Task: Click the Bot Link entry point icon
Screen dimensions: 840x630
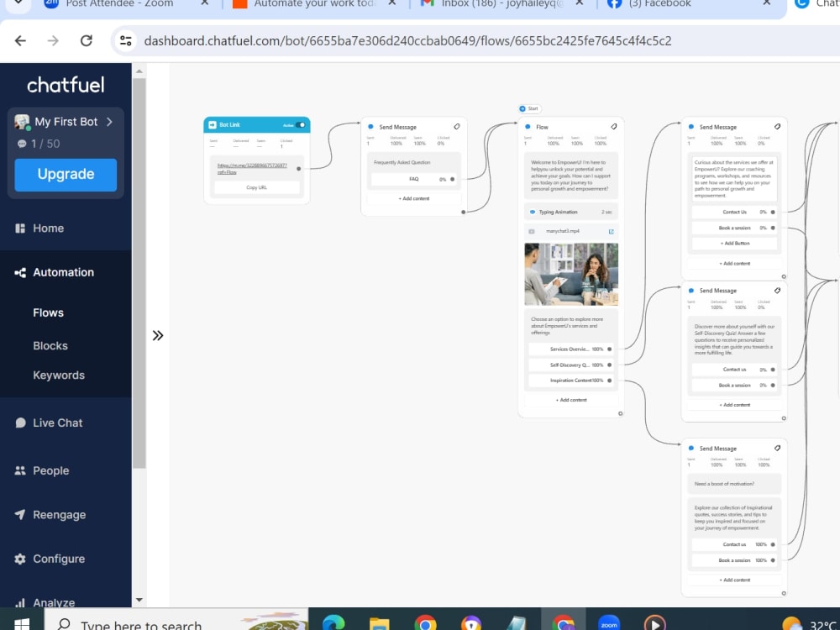Action: pos(213,125)
